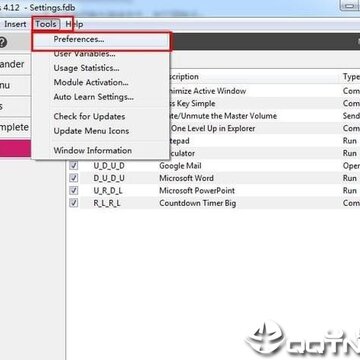Select the Active Window row
360x360 pixels.
[265, 91]
